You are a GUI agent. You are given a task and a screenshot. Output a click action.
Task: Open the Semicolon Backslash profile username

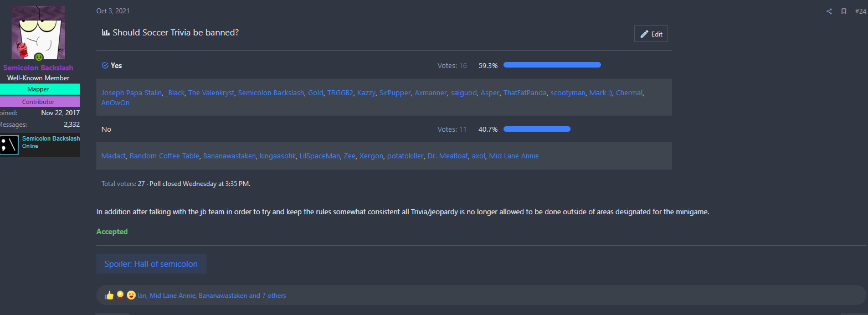click(x=38, y=68)
